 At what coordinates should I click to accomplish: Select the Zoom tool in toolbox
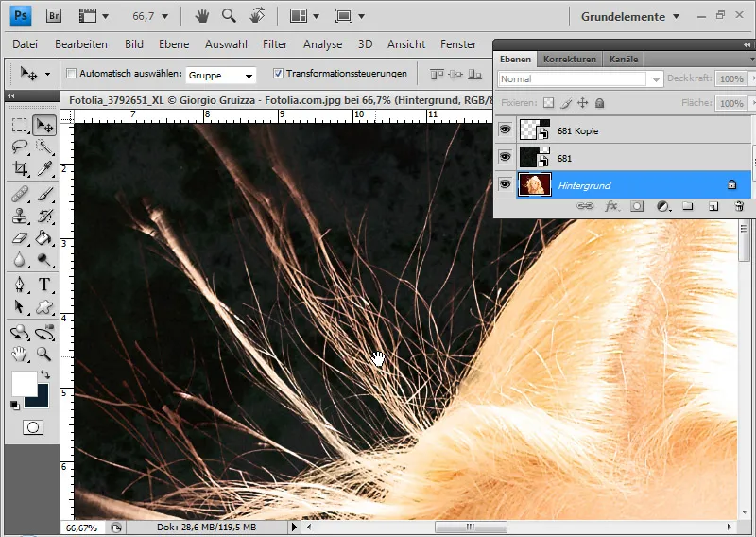coord(44,355)
